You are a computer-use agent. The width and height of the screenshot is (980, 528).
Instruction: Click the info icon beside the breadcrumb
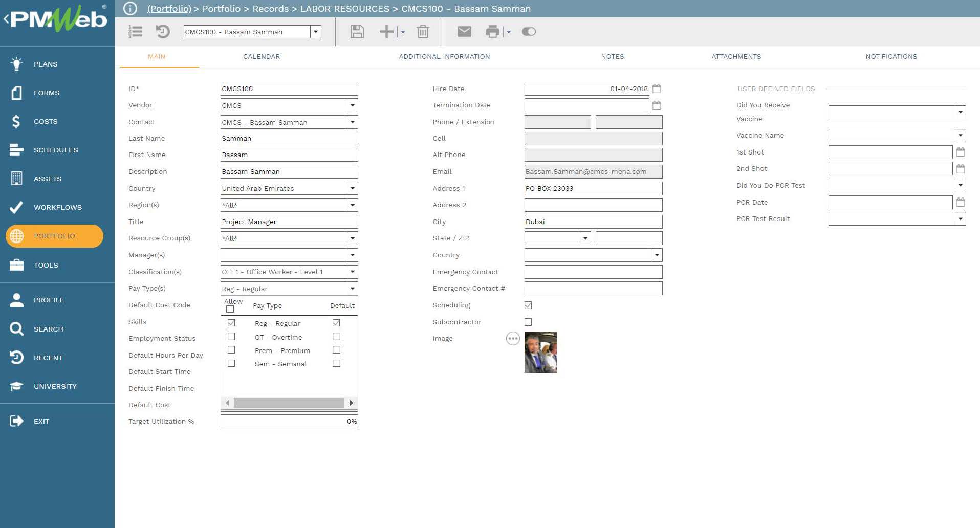130,9
